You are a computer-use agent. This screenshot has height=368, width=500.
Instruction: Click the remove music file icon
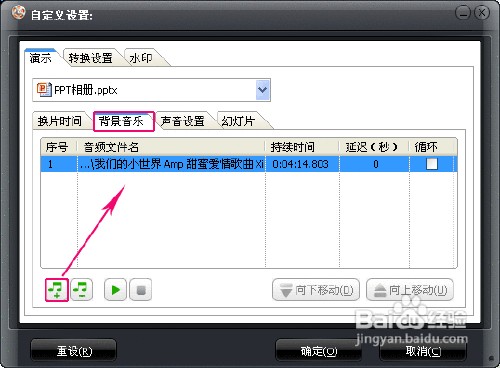[81, 290]
